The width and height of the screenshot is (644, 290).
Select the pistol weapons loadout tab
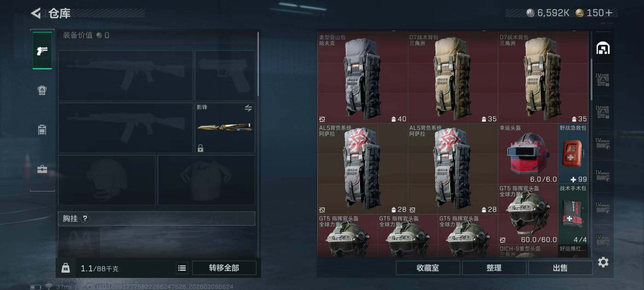pos(42,51)
